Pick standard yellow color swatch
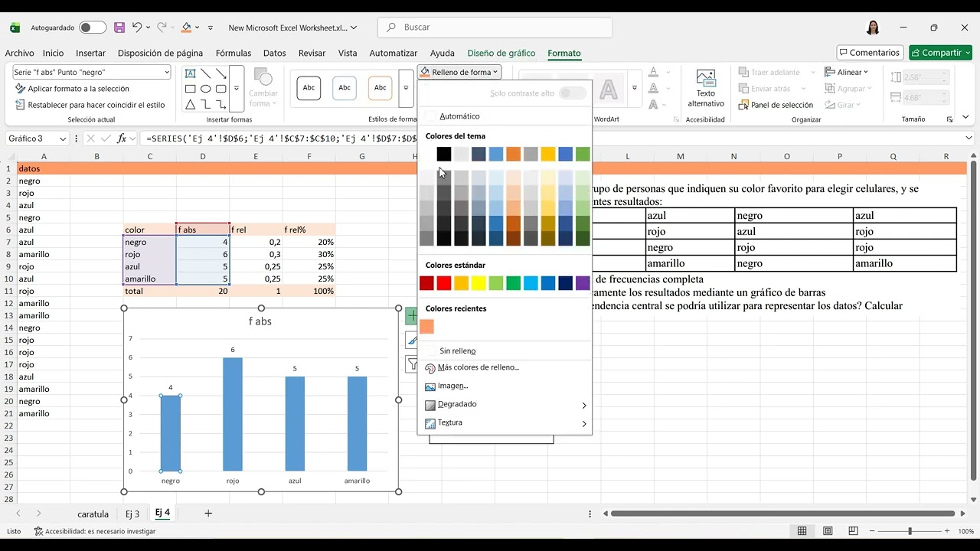The height and width of the screenshot is (551, 980). point(479,284)
